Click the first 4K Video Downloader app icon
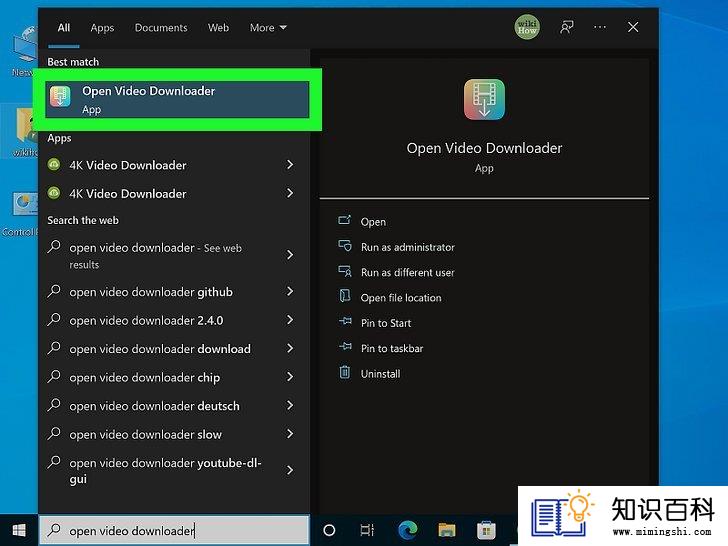The height and width of the screenshot is (546, 728). pos(54,164)
